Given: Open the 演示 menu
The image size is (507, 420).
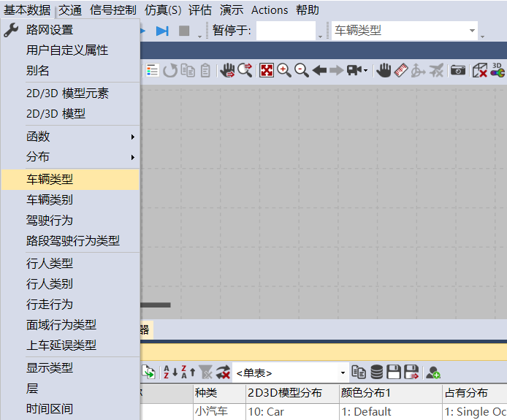Looking at the screenshot, I should [x=232, y=10].
